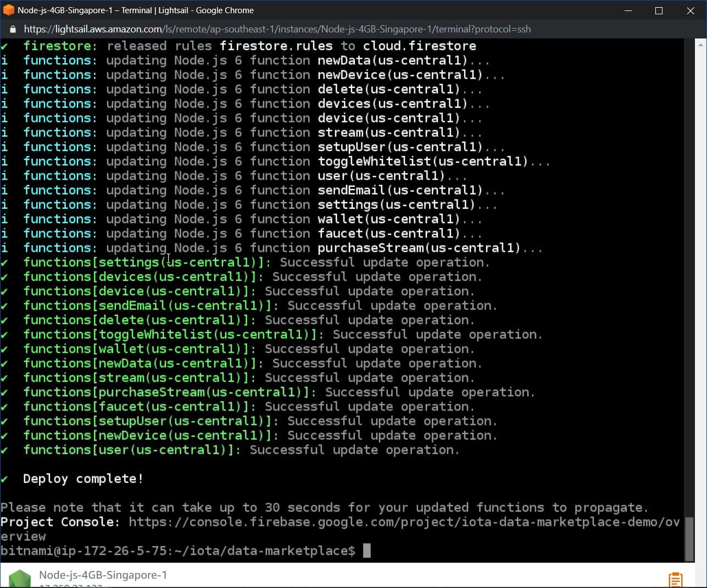
Task: Click the clipboard icon at bottom right
Action: (x=676, y=580)
